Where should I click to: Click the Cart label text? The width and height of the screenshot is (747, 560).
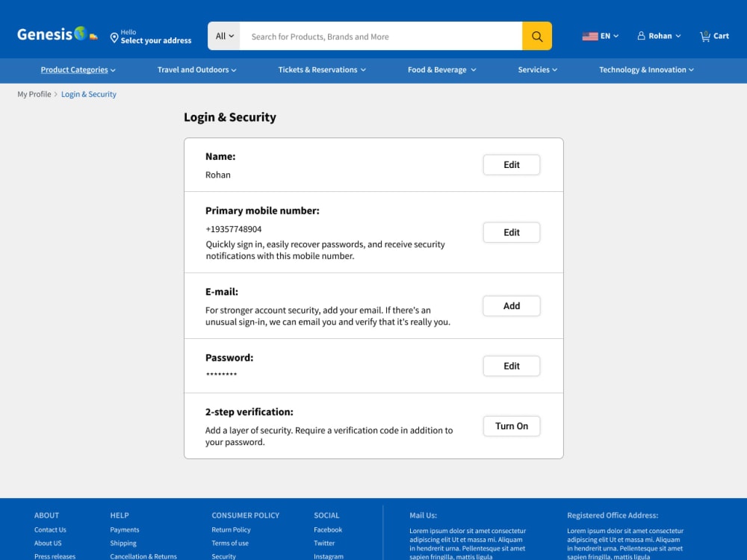[721, 36]
